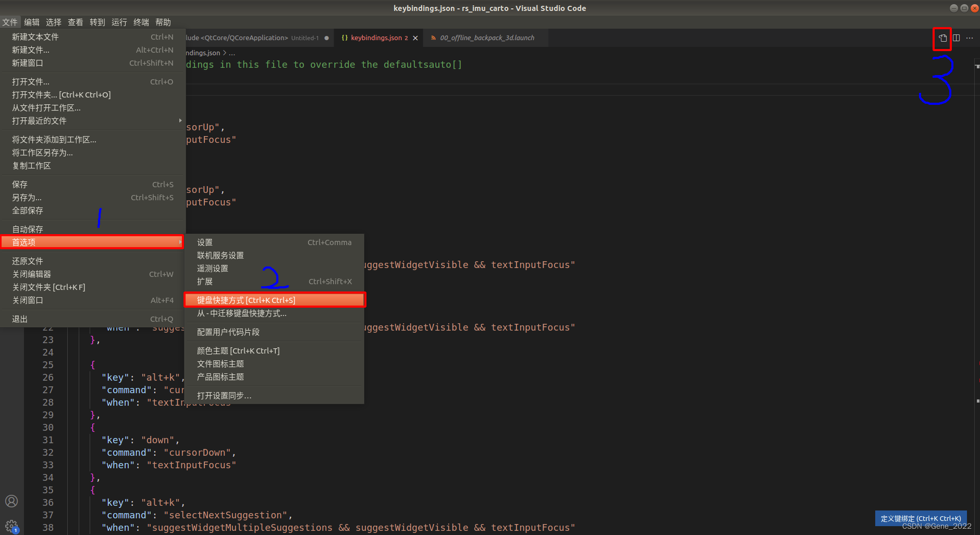Open the 编辑 menu
Viewport: 980px width, 535px height.
[x=32, y=22]
